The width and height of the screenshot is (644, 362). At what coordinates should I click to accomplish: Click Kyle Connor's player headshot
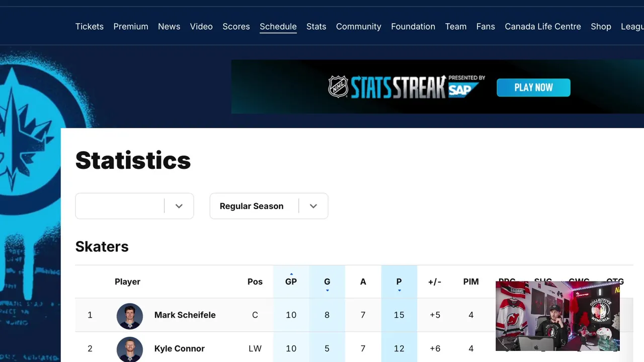point(130,348)
